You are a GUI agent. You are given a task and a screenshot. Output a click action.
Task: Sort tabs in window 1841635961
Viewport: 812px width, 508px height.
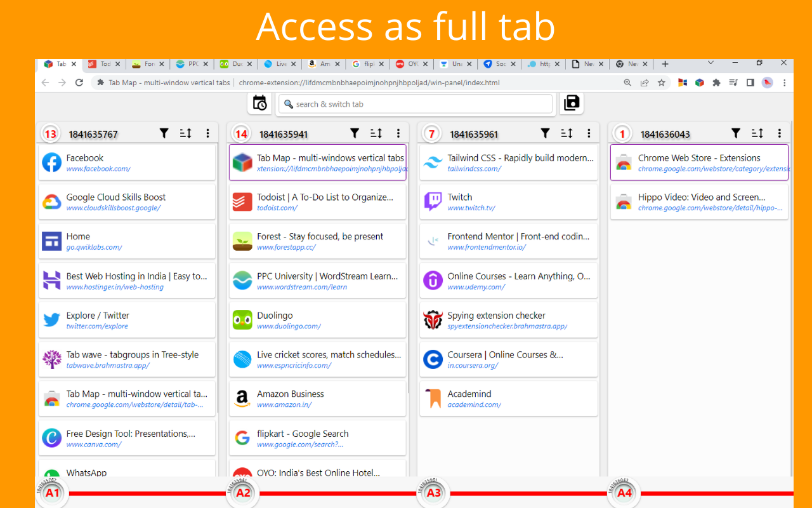coord(566,133)
